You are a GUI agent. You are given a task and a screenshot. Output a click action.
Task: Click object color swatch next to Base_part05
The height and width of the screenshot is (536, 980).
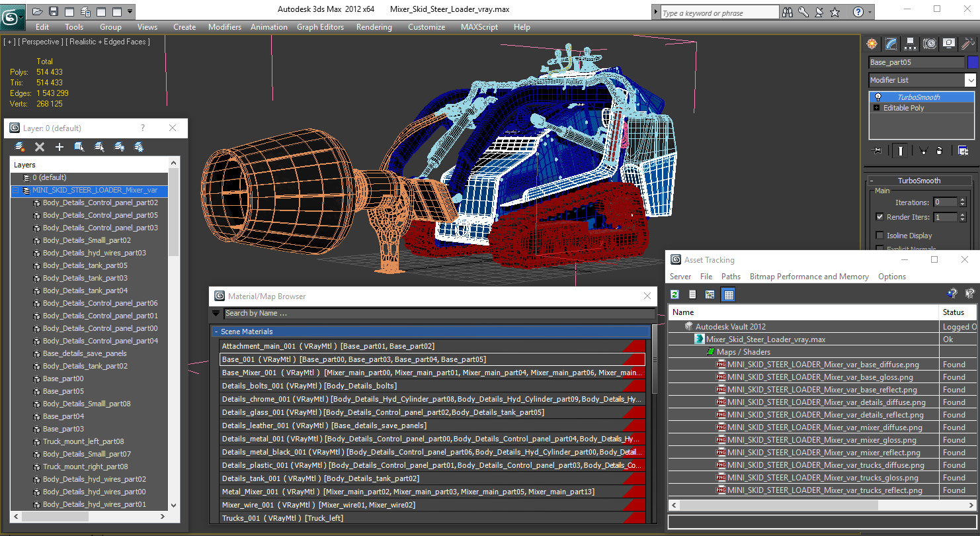coord(972,62)
